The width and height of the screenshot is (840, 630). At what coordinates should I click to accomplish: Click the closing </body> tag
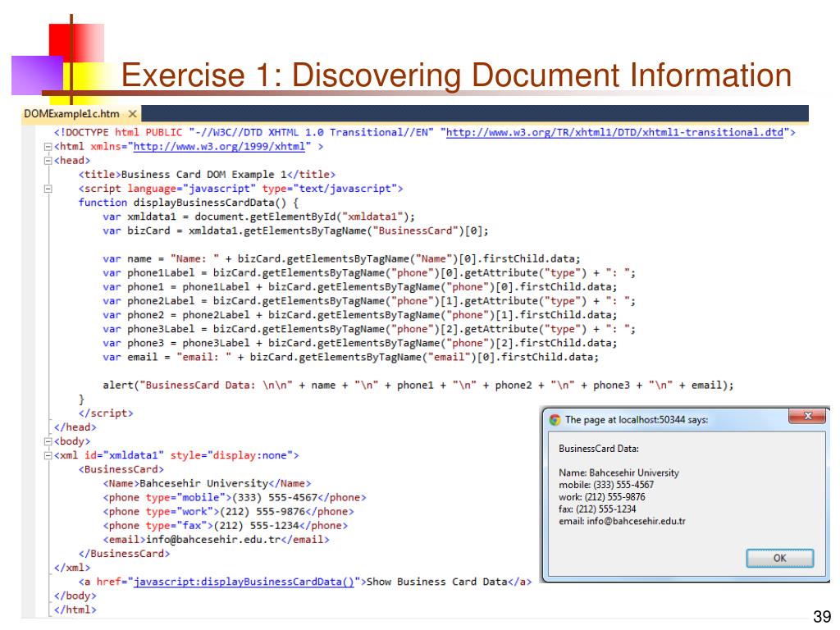(75, 596)
